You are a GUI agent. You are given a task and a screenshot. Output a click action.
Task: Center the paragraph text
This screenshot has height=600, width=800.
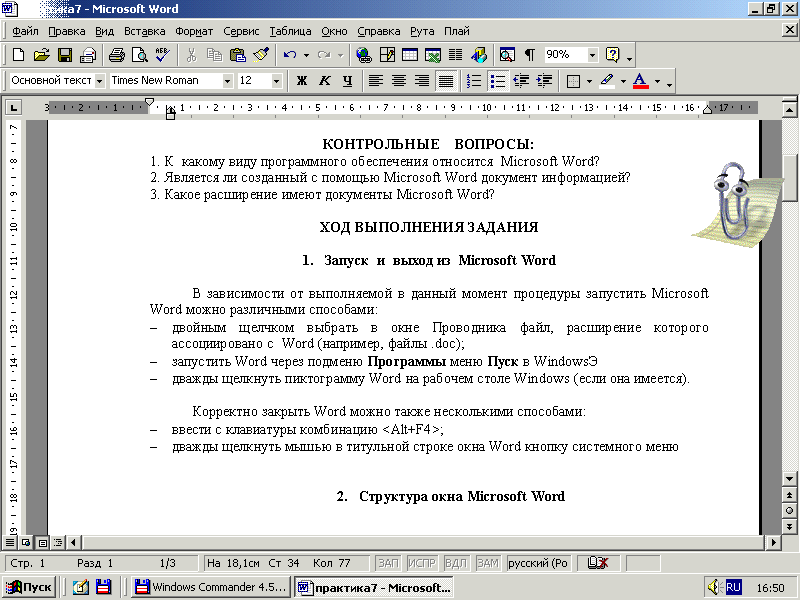399,81
